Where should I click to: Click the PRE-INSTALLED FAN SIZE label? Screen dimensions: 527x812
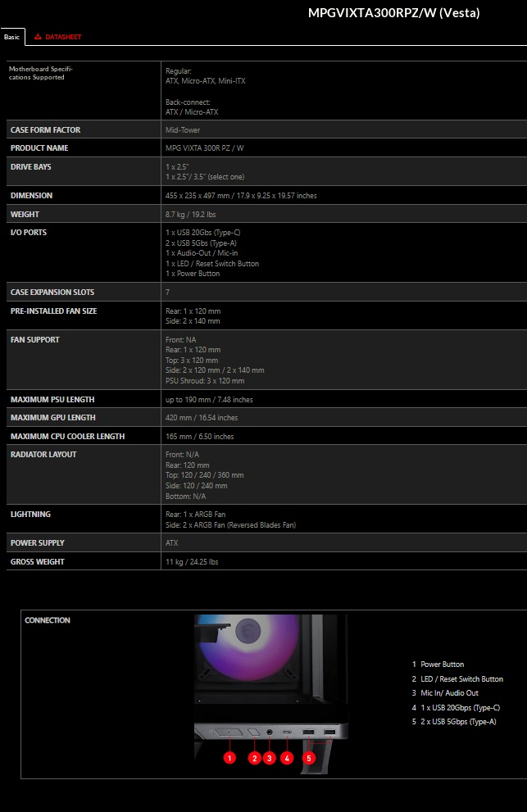(54, 311)
